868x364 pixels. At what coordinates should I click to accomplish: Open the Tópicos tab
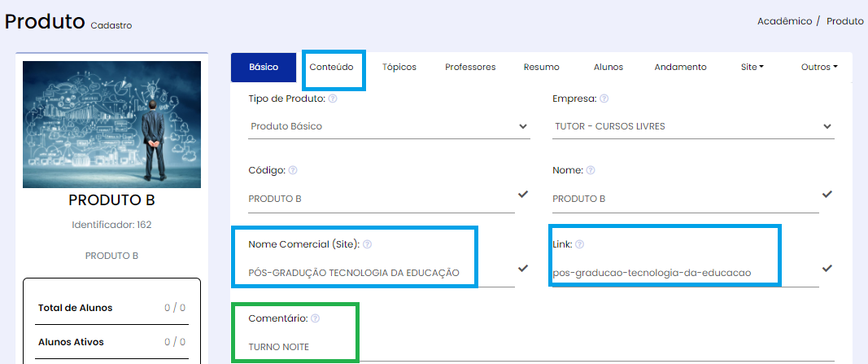(399, 67)
